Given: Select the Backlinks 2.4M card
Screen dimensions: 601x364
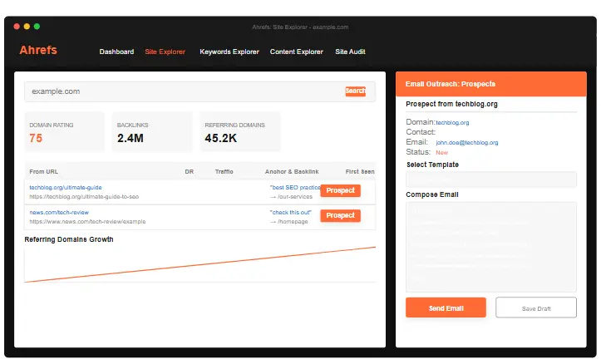Looking at the screenshot, I should pos(152,132).
